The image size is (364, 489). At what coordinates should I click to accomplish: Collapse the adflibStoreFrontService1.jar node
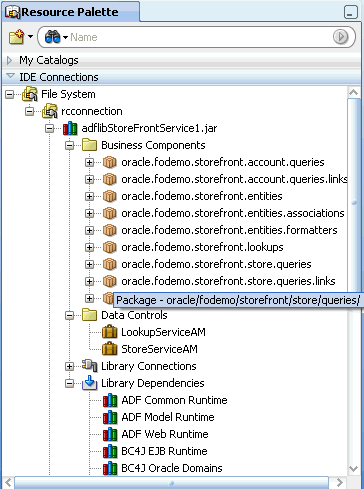[50, 128]
